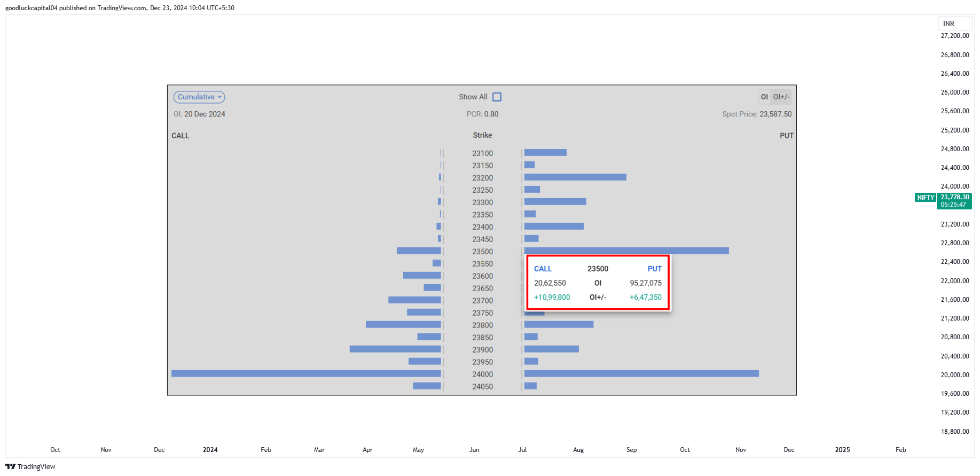The width and height of the screenshot is (980, 476).
Task: Click the 20,000.00 price axis label
Action: (955, 375)
